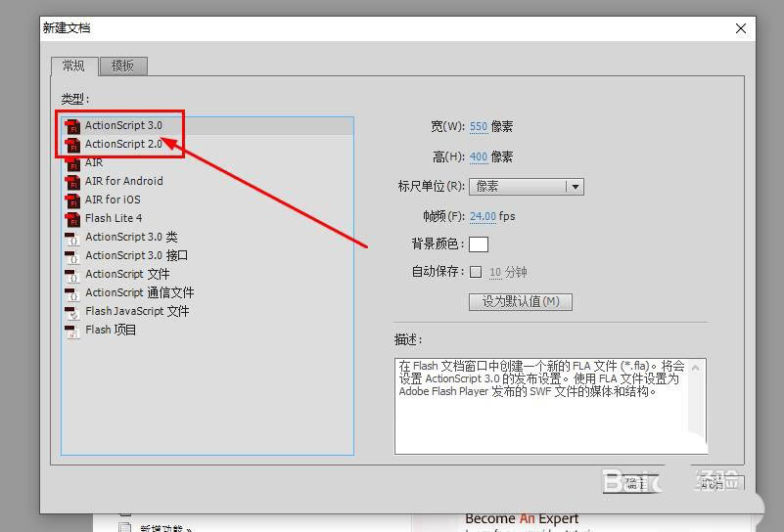
Task: Switch to the 模板 tab
Action: pyautogui.click(x=123, y=66)
